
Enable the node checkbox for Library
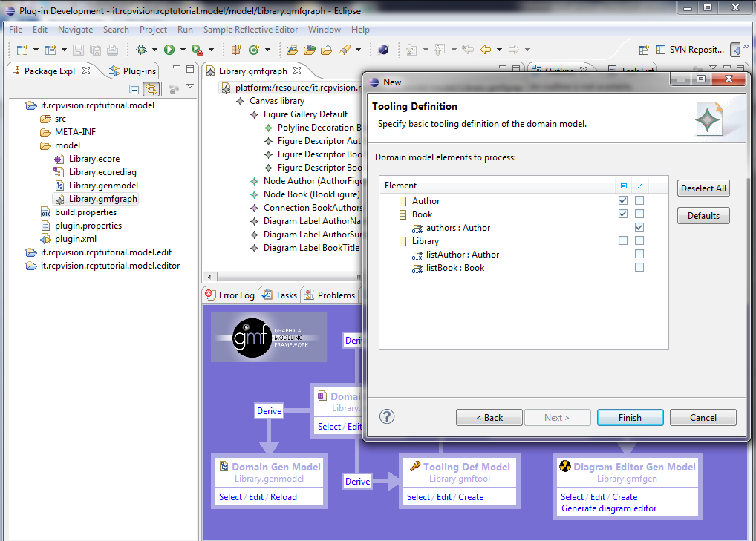pos(623,241)
